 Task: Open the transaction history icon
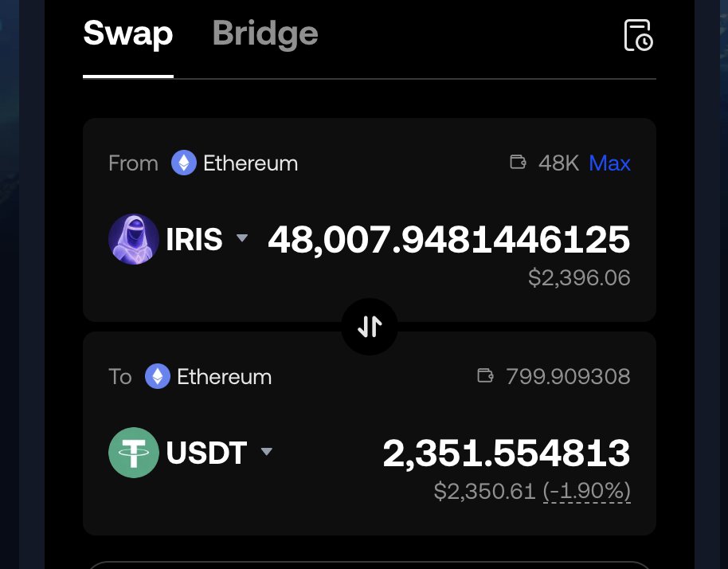[638, 35]
